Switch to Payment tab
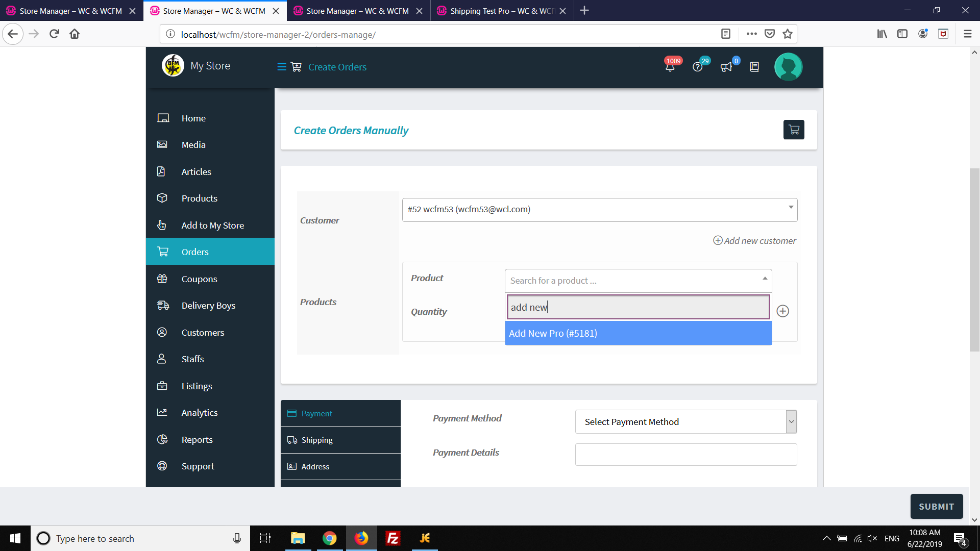Image resolution: width=980 pixels, height=551 pixels. pos(340,413)
